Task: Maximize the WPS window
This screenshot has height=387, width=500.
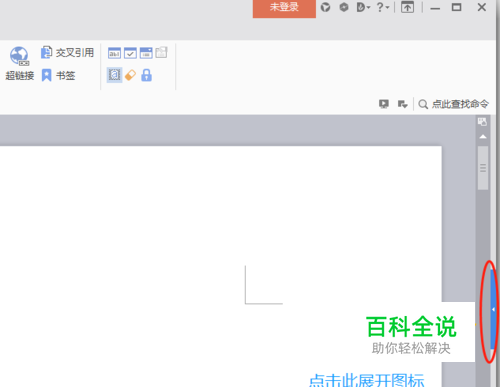Action: (456, 7)
